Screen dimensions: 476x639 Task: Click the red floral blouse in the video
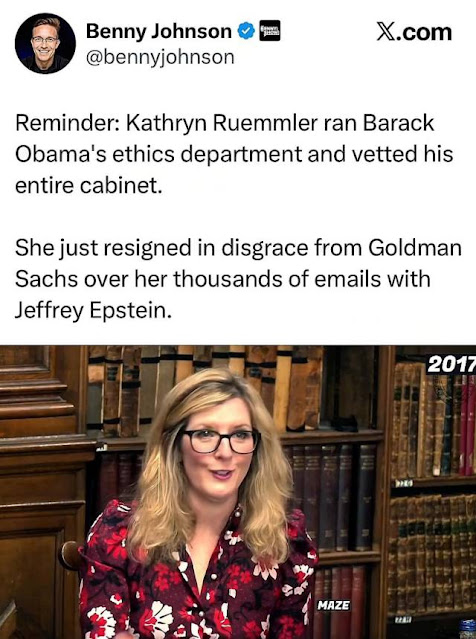pos(196,579)
